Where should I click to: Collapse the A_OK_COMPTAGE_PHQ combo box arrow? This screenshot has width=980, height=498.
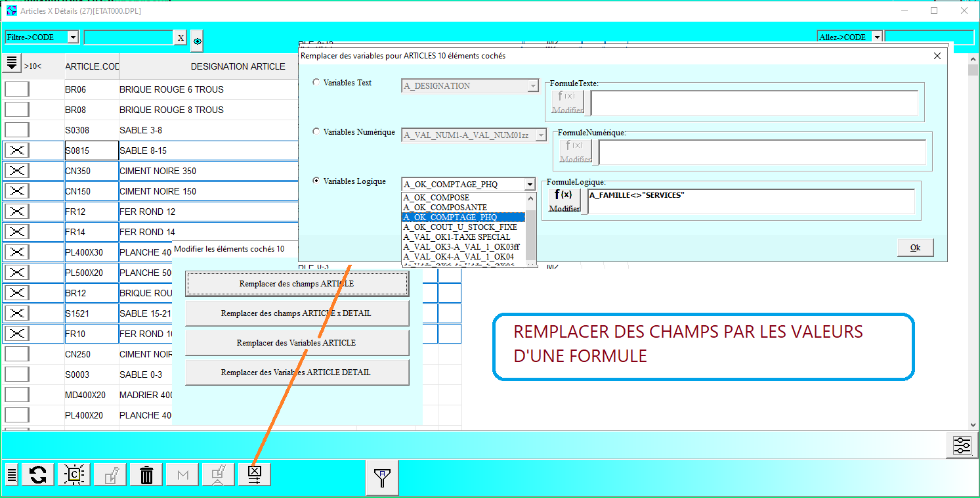(x=530, y=185)
